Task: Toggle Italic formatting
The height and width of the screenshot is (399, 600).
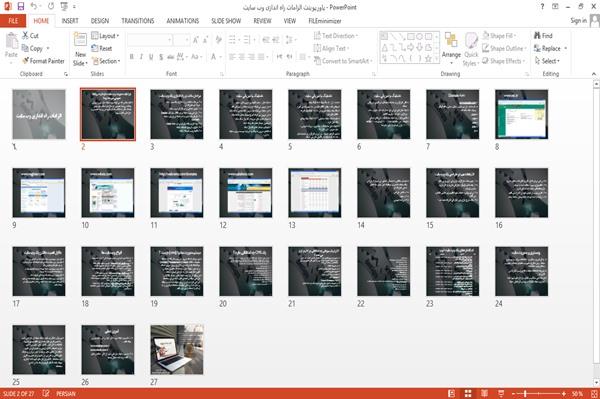Action: (x=141, y=57)
